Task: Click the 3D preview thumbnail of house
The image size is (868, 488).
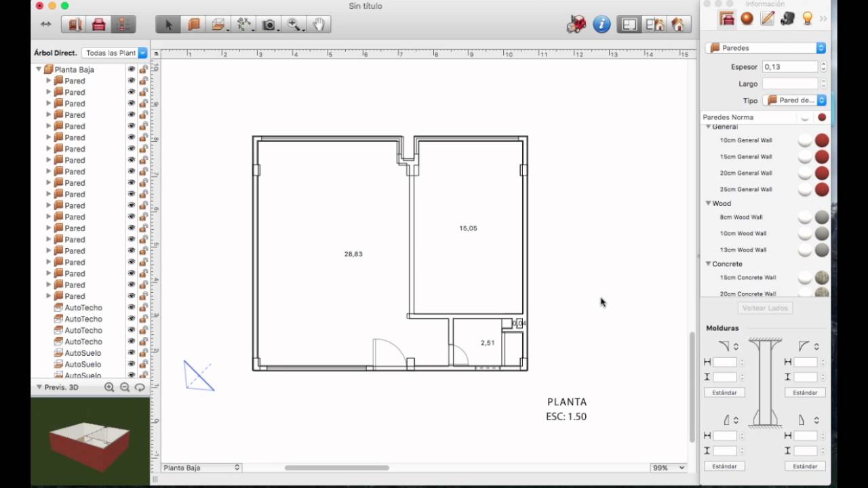Action: (90, 443)
